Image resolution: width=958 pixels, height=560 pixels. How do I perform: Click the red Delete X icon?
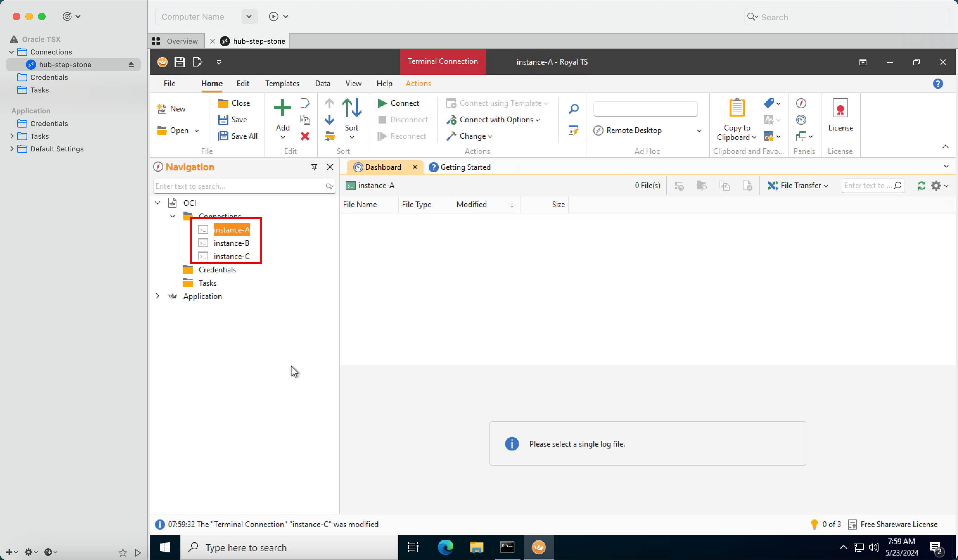(305, 136)
